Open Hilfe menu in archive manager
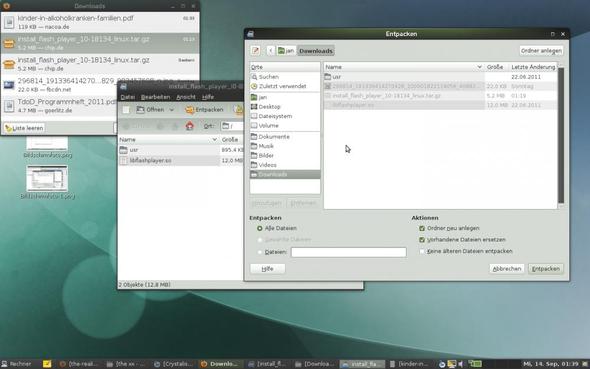The height and width of the screenshot is (369, 590). point(208,97)
